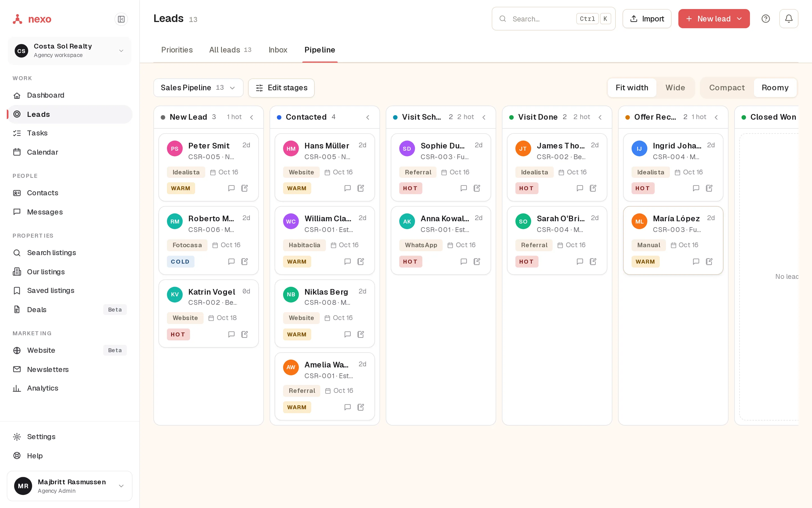Click edit note icon on Hans Müller card
Viewport: 812px width, 508px height.
[x=361, y=188]
